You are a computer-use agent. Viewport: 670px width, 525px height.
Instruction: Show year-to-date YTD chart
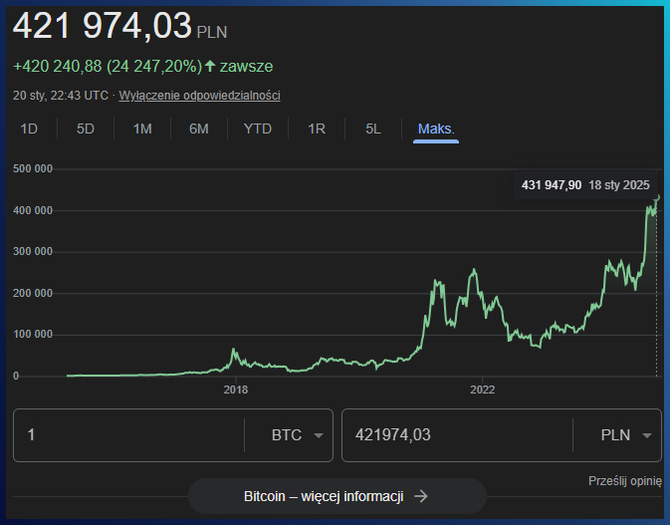tap(258, 129)
